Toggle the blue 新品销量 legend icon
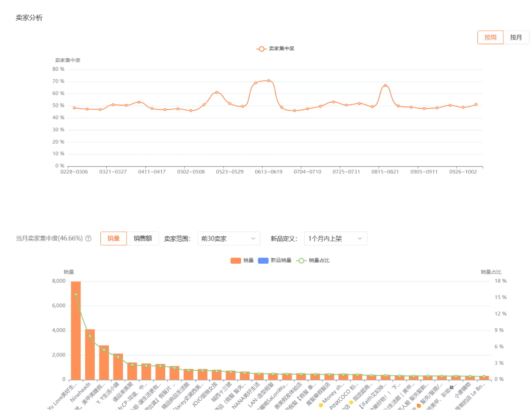Image resolution: width=532 pixels, height=414 pixels. [x=263, y=260]
